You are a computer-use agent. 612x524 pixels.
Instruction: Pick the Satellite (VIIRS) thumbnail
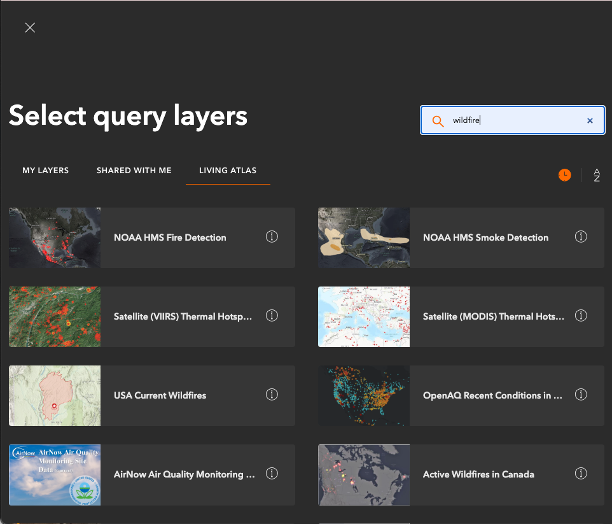55,316
